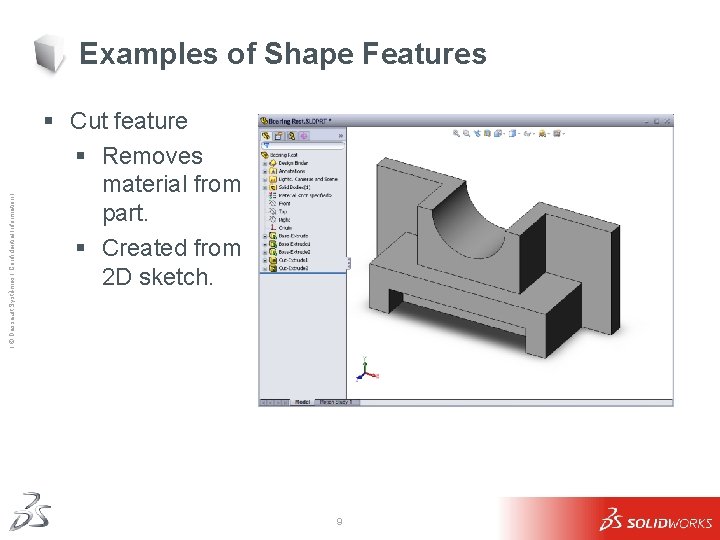Click the Annotations folder icon
Viewport: 720px width, 540px height.
(x=273, y=171)
